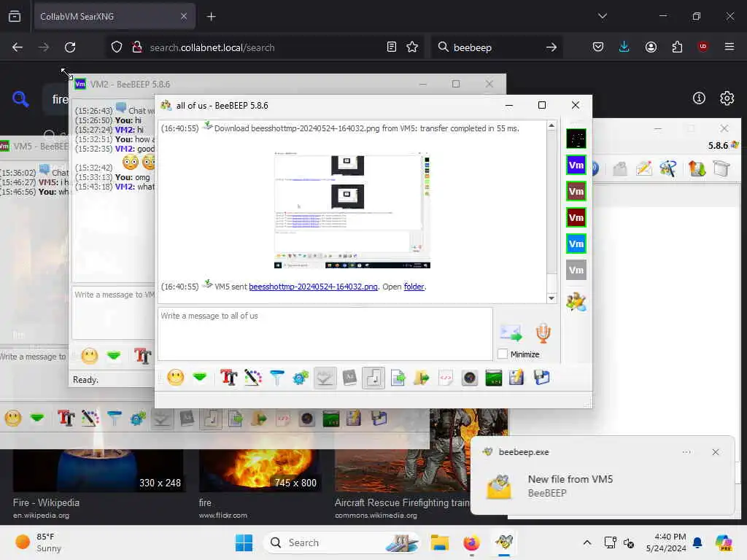Click blue gear icon in VM5 window toolbar
This screenshot has width=747, height=560.
pos(138,419)
